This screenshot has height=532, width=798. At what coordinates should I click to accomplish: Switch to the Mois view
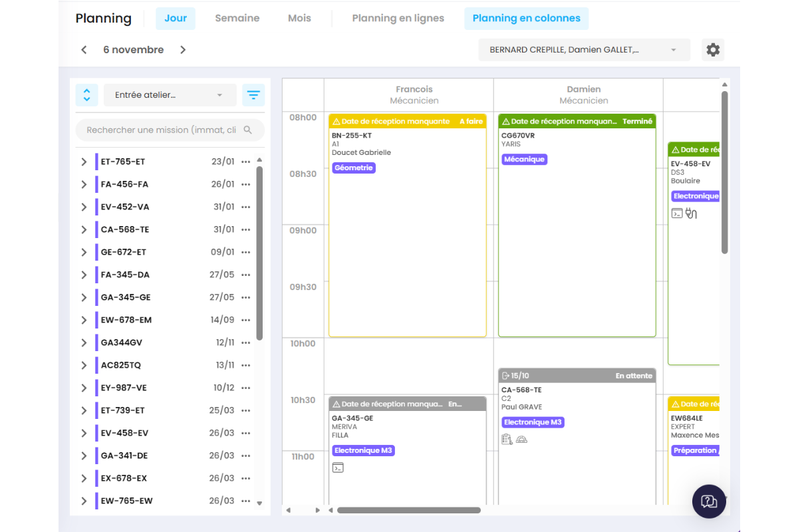pyautogui.click(x=299, y=19)
